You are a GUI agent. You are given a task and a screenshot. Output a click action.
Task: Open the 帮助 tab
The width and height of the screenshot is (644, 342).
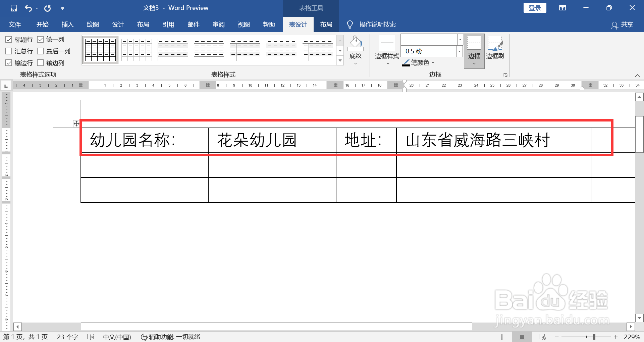269,25
